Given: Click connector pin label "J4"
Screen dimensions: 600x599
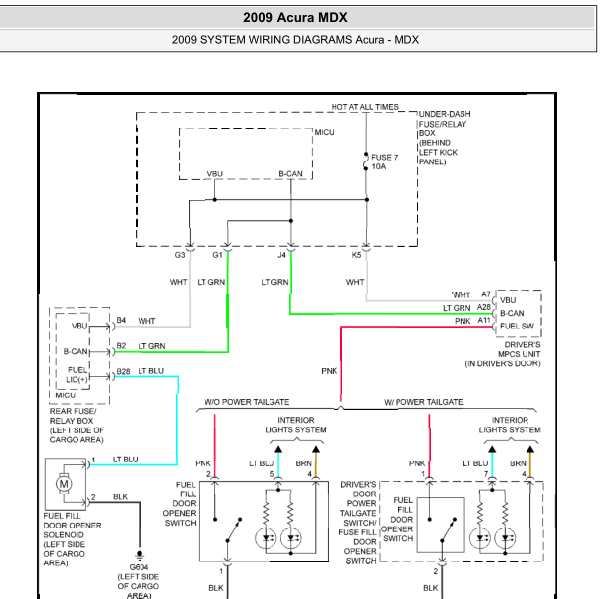Looking at the screenshot, I should 282,255.
